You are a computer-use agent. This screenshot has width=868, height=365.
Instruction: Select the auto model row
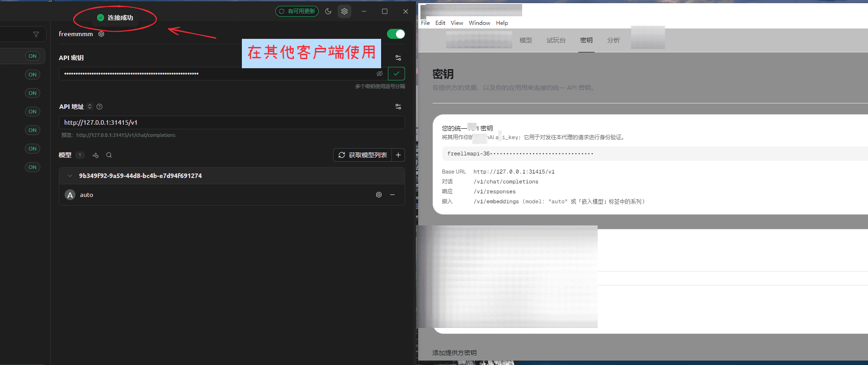231,195
